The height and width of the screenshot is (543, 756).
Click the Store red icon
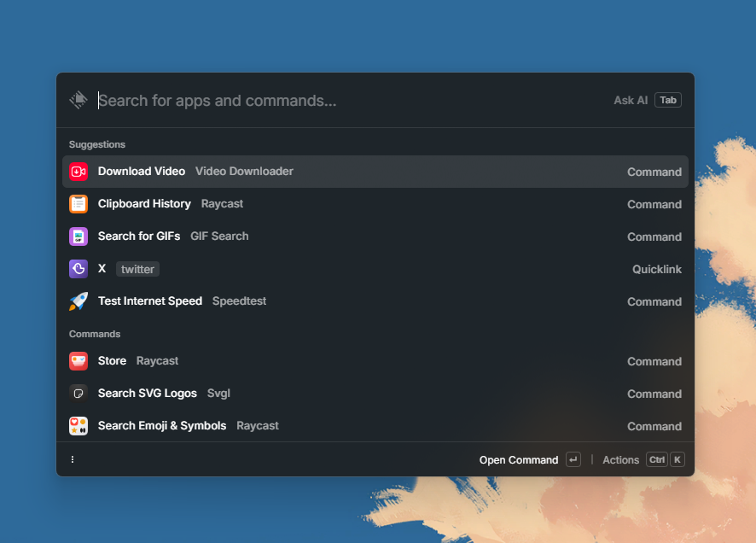[x=79, y=360]
